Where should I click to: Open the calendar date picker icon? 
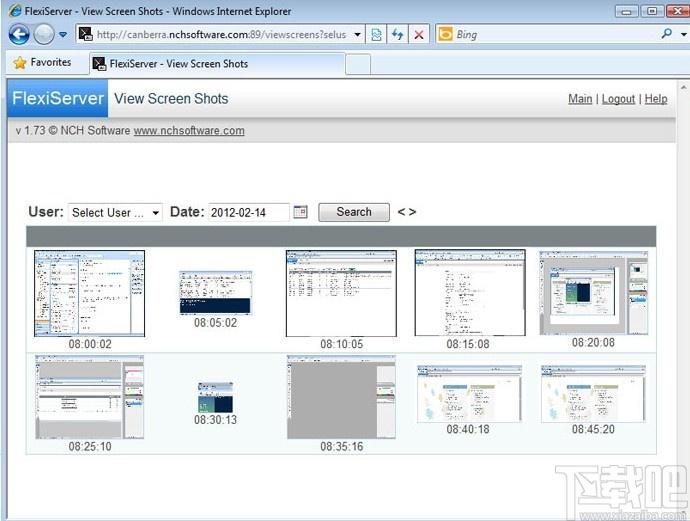(x=301, y=212)
